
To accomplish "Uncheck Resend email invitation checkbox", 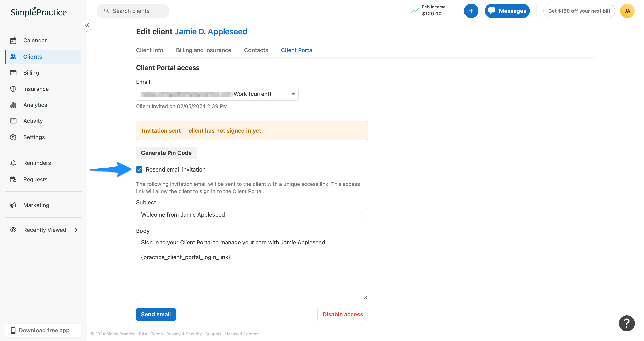I will [139, 169].
